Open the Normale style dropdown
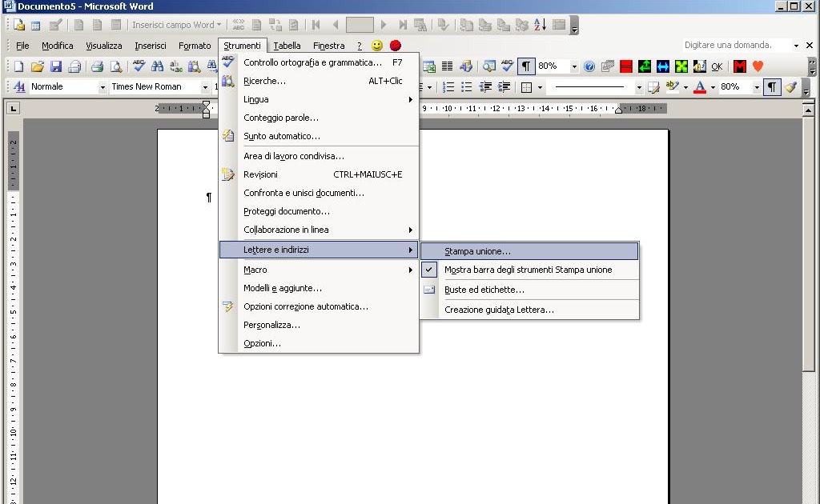The height and width of the screenshot is (504, 820). point(102,87)
